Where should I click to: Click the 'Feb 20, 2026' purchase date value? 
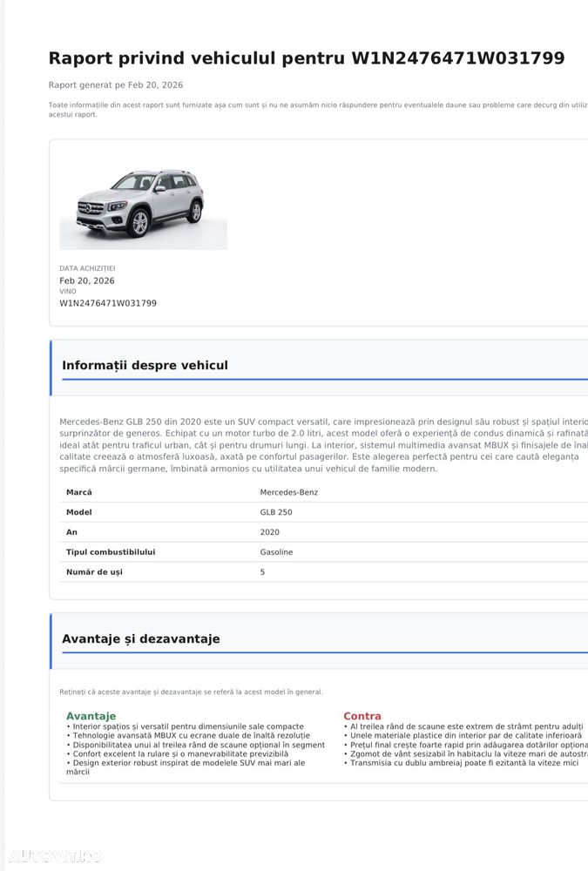point(87,280)
